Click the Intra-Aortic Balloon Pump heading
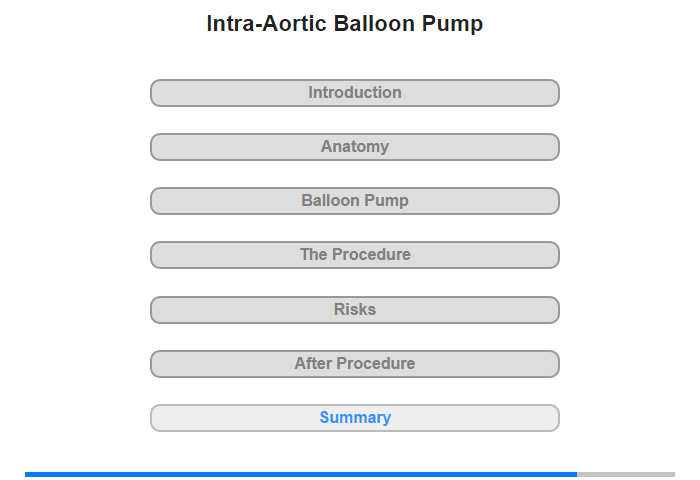Image resolution: width=700 pixels, height=480 pixels. click(344, 24)
